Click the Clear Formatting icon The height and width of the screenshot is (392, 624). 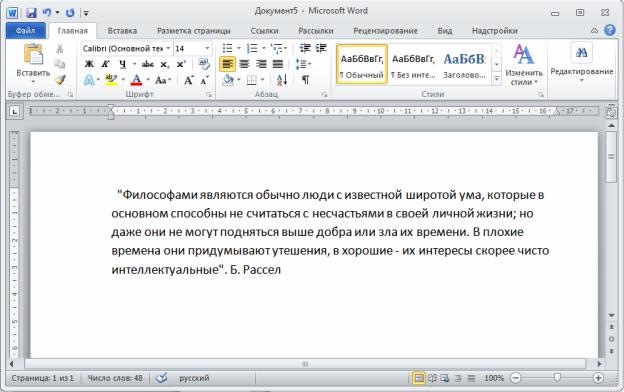tap(204, 64)
